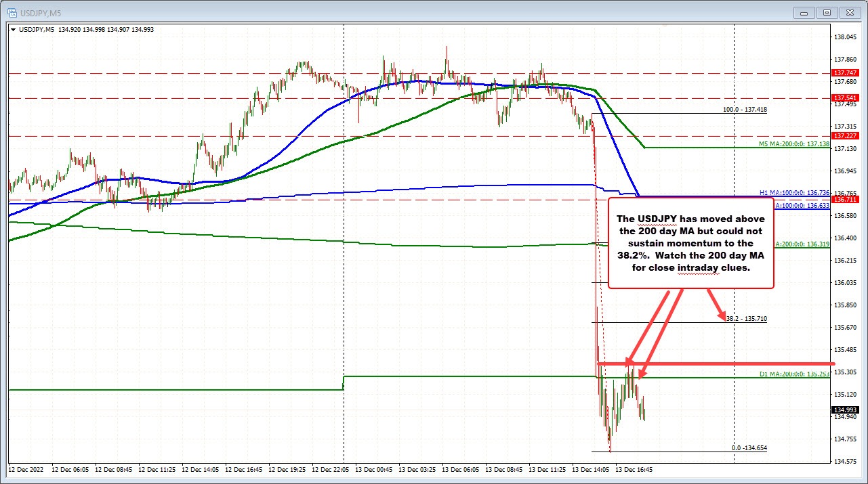Open the dropdown arrow beside USDJPY,M5 header
The height and width of the screenshot is (484, 868).
13,29
